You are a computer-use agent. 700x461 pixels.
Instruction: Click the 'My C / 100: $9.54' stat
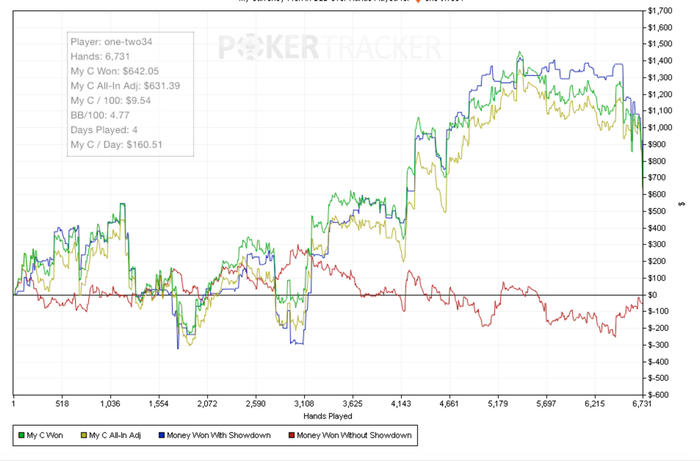pos(110,101)
